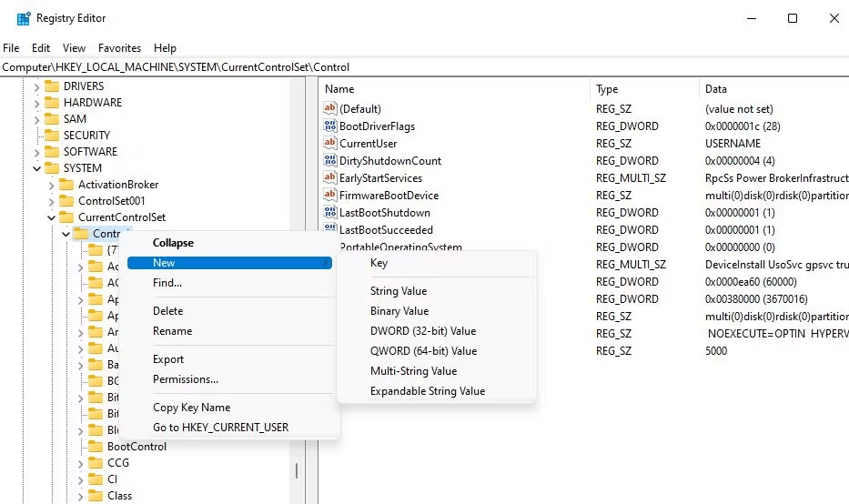Screen dimensions: 849x504
Task: Expand the HARDWARE tree node
Action: (36, 103)
